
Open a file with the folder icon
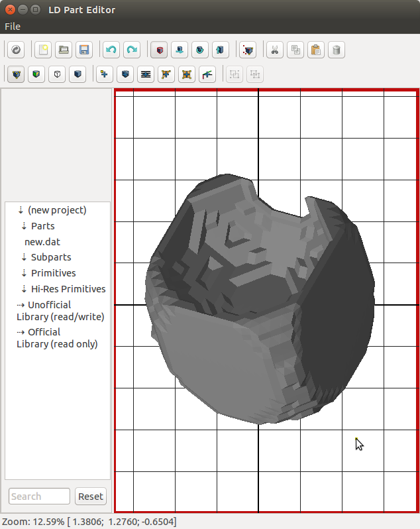(x=63, y=50)
